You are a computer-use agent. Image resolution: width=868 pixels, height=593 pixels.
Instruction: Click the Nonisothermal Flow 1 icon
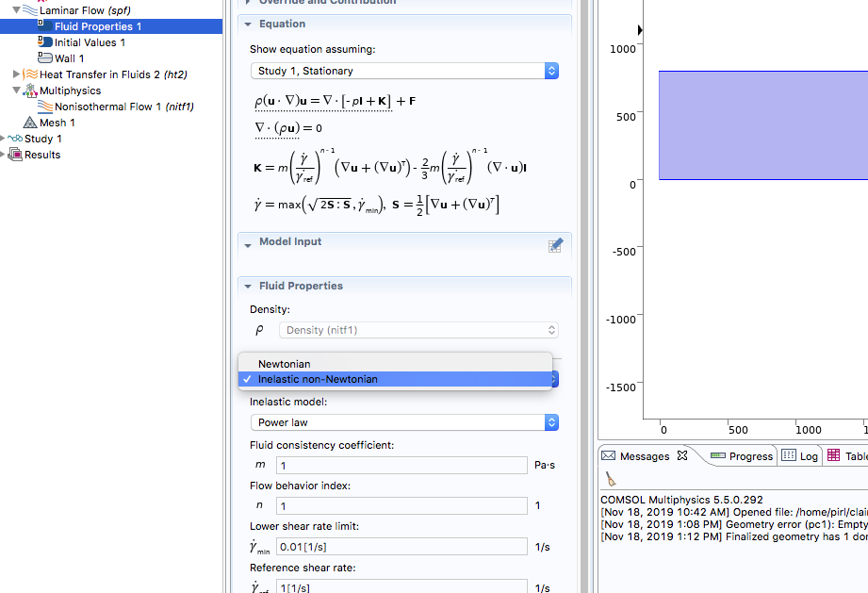point(45,107)
